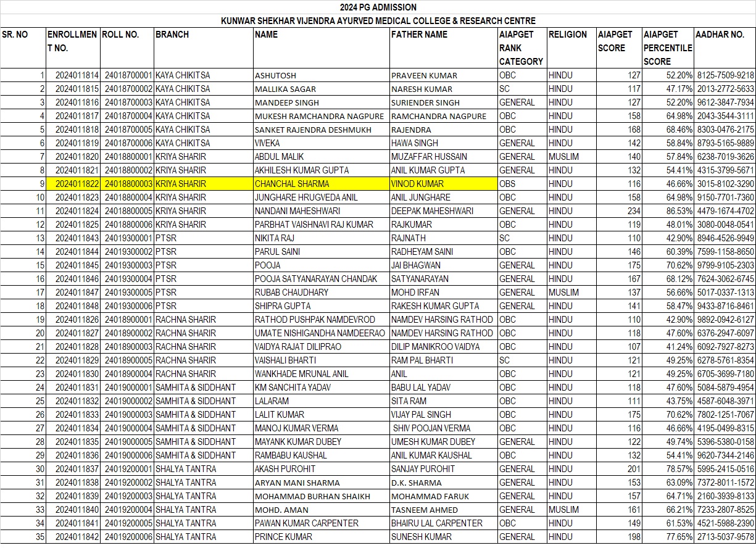Click Aadhar number 8125-7509-9218
The height and width of the screenshot is (548, 756).
click(726, 75)
